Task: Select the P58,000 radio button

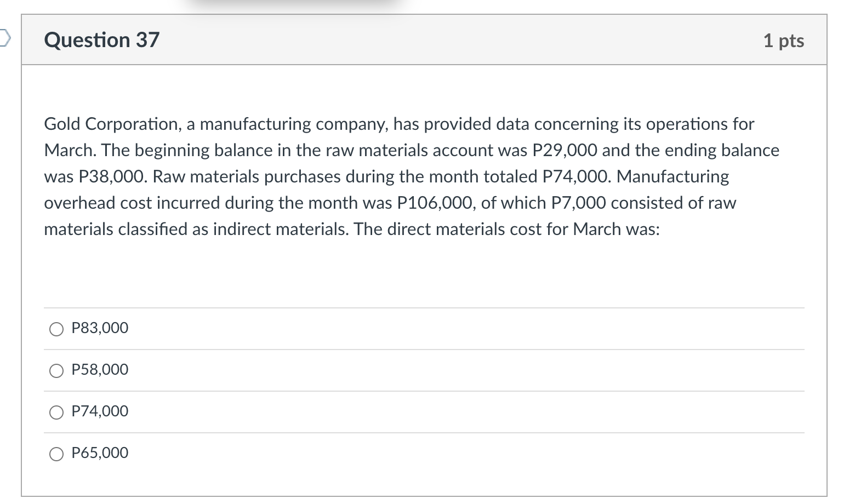Action: tap(56, 370)
